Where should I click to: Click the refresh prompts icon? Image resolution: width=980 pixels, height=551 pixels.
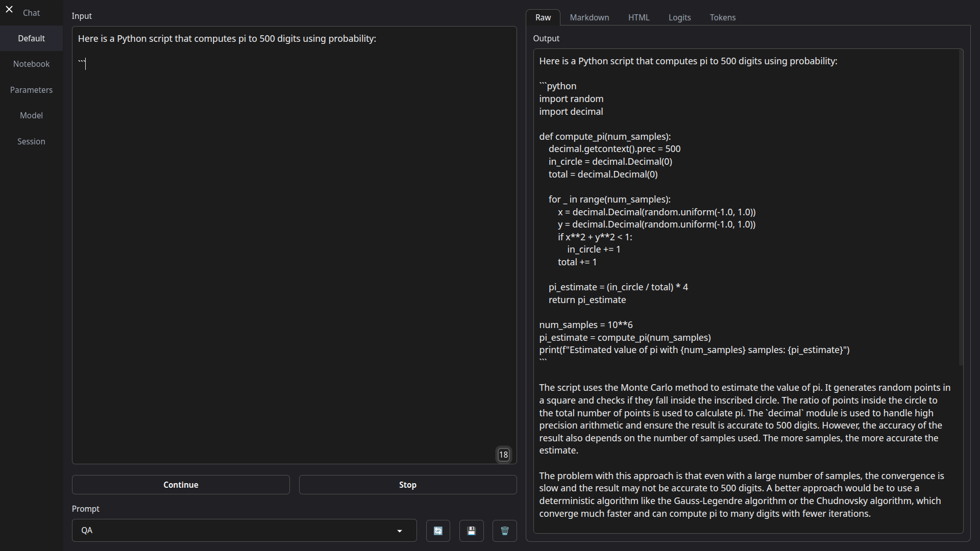coord(438,531)
